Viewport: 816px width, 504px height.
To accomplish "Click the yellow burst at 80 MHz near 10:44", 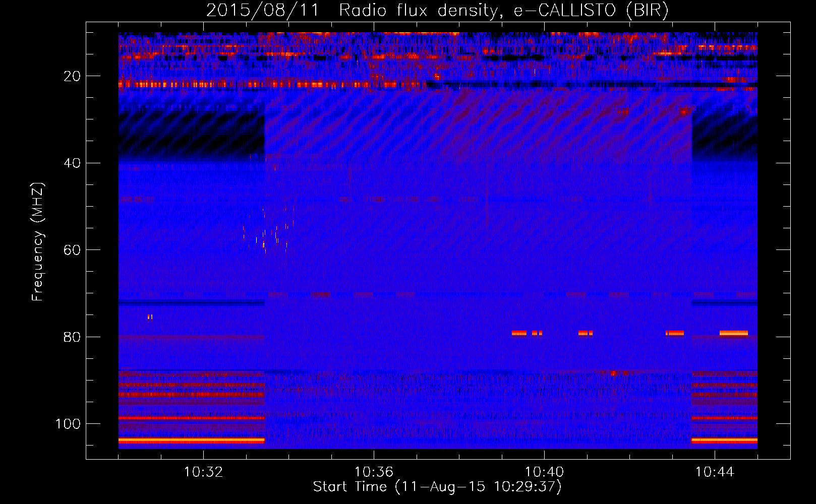I will click(x=734, y=333).
